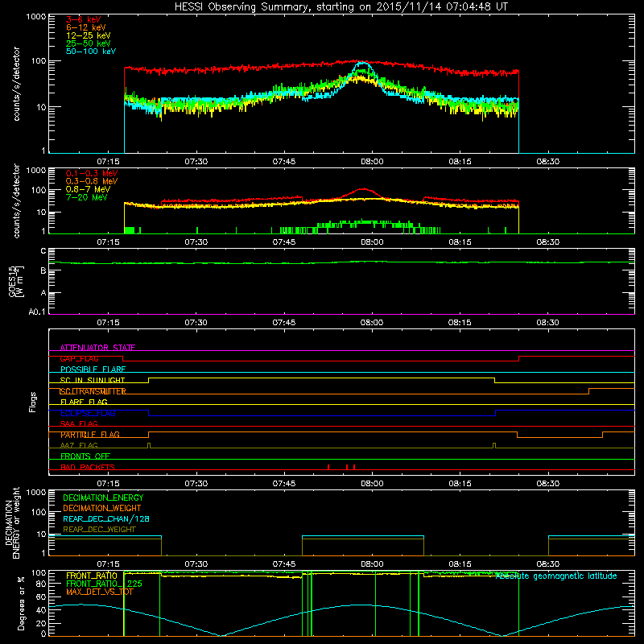Select the 0.1-0.3 MeV legend entry

click(x=92, y=173)
